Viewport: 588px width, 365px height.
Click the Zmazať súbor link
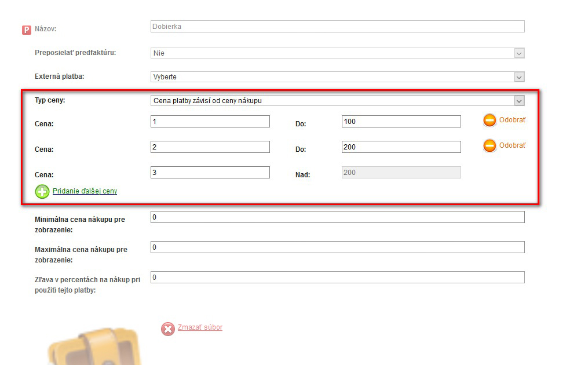pyautogui.click(x=200, y=327)
